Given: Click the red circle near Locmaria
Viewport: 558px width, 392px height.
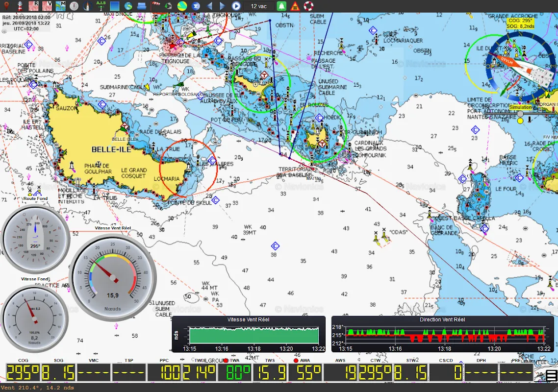Looking at the screenshot, I should click(x=188, y=168).
